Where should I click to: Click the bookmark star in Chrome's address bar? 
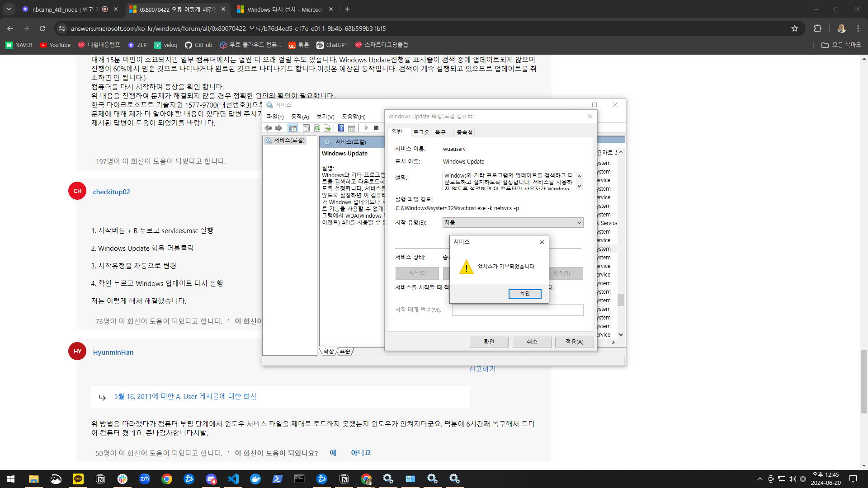coord(795,28)
